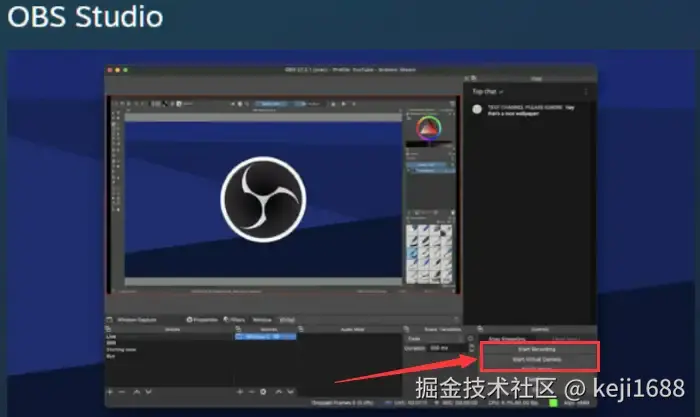Close the OBS window with red button
Viewport: 700px width, 417px height.
point(110,70)
